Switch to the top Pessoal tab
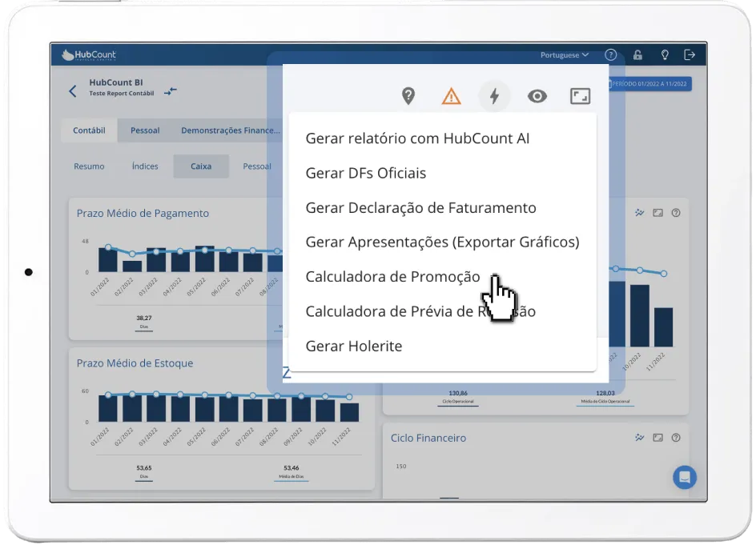The width and height of the screenshot is (756, 545). tap(145, 130)
